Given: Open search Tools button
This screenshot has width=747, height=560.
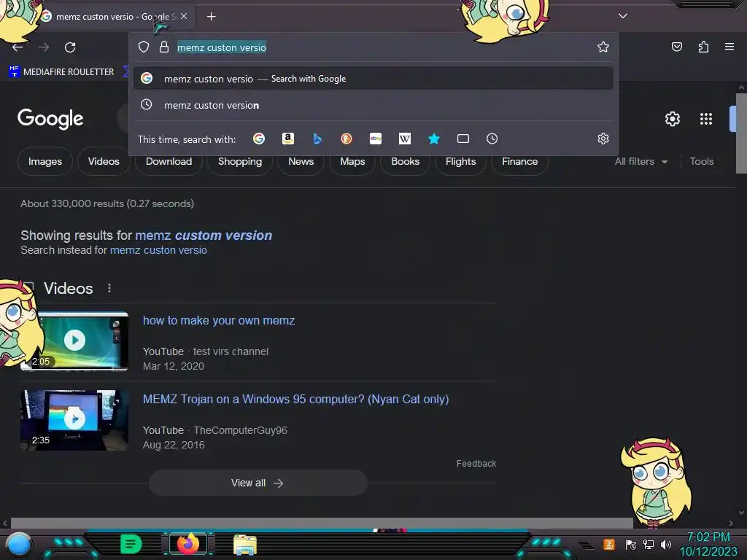Looking at the screenshot, I should point(701,161).
